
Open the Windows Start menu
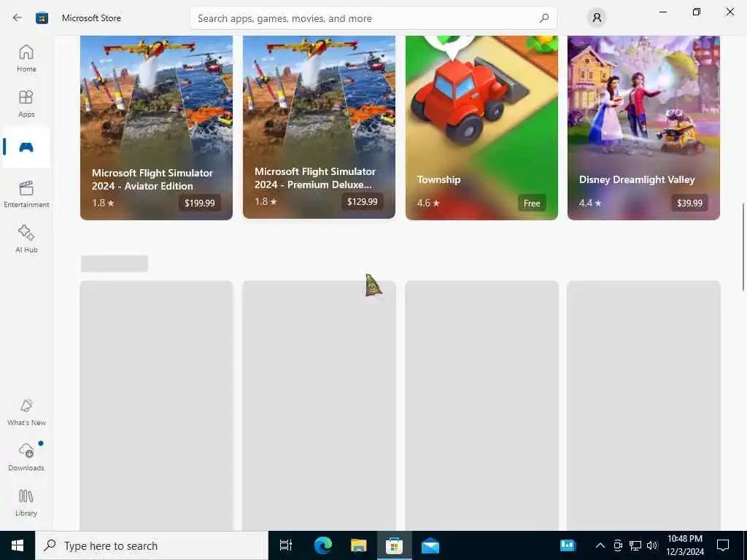point(18,545)
